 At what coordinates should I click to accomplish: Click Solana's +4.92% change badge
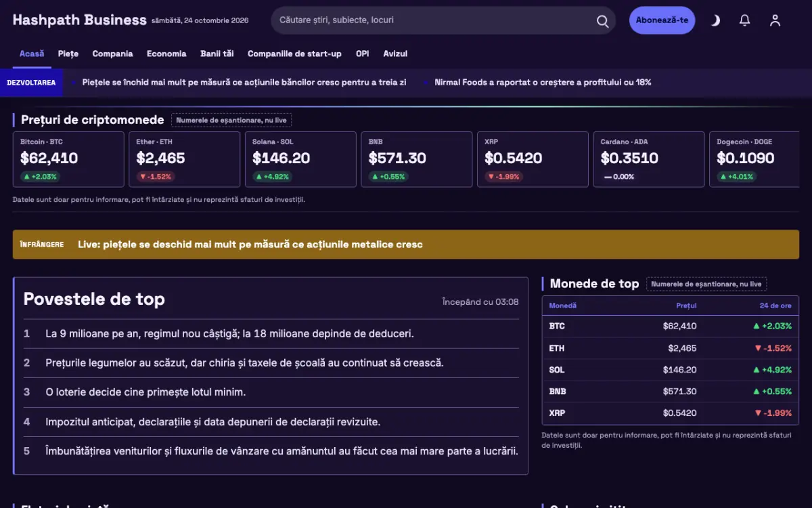pyautogui.click(x=273, y=177)
